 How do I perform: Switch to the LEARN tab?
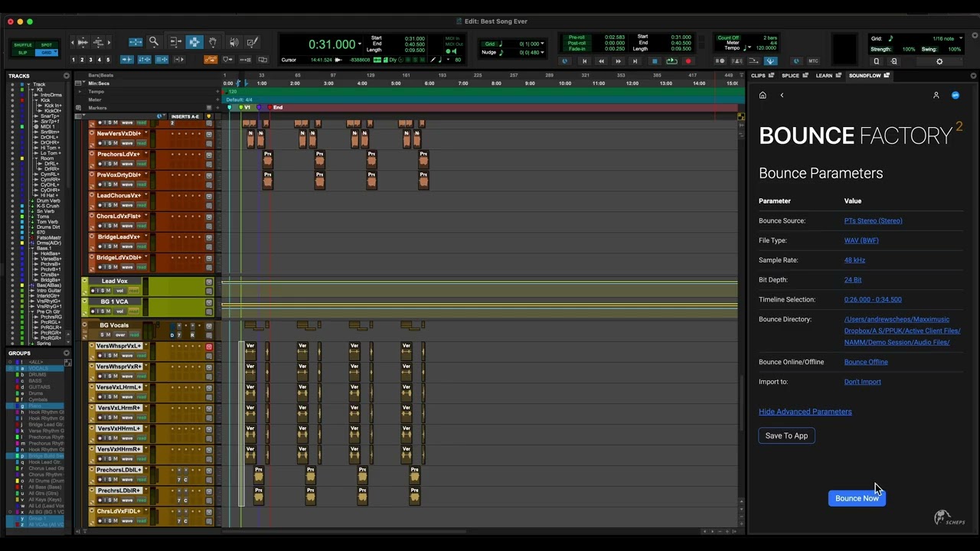tap(824, 76)
